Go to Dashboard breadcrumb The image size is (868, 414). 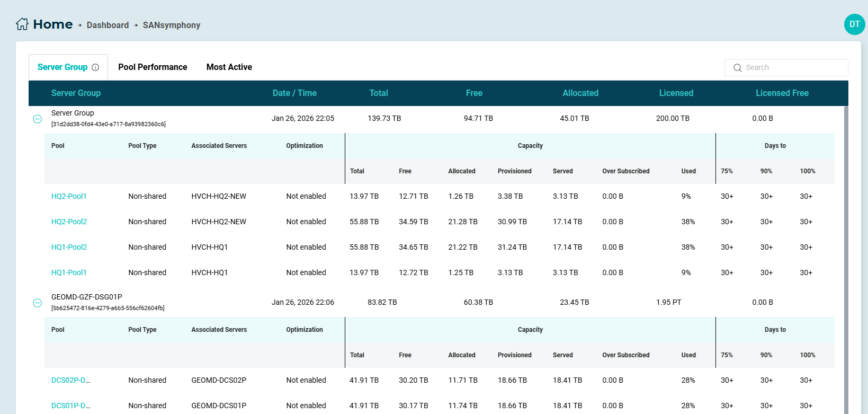pyautogui.click(x=108, y=25)
